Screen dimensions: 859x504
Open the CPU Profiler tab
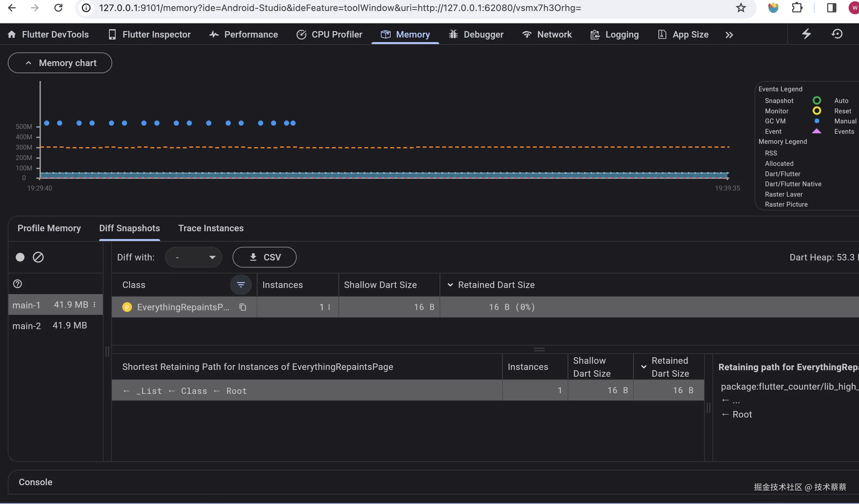tap(329, 34)
